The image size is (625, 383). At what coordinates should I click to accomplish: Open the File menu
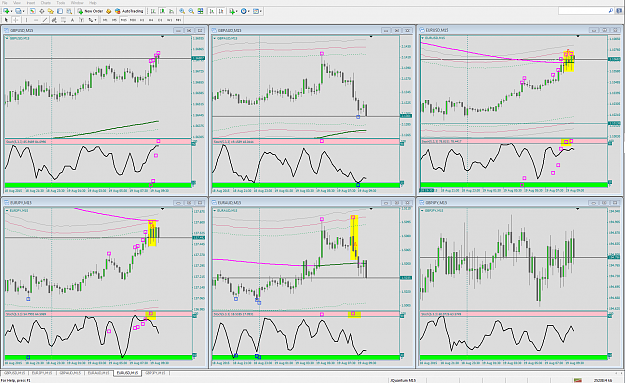5,3
